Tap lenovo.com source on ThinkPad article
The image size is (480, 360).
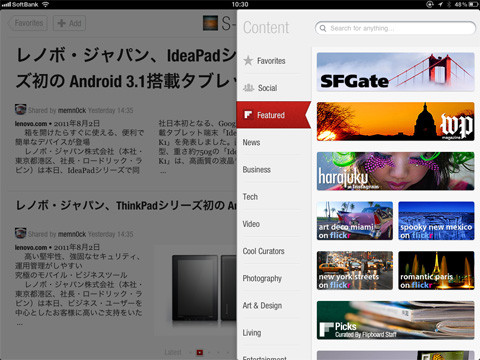31,247
